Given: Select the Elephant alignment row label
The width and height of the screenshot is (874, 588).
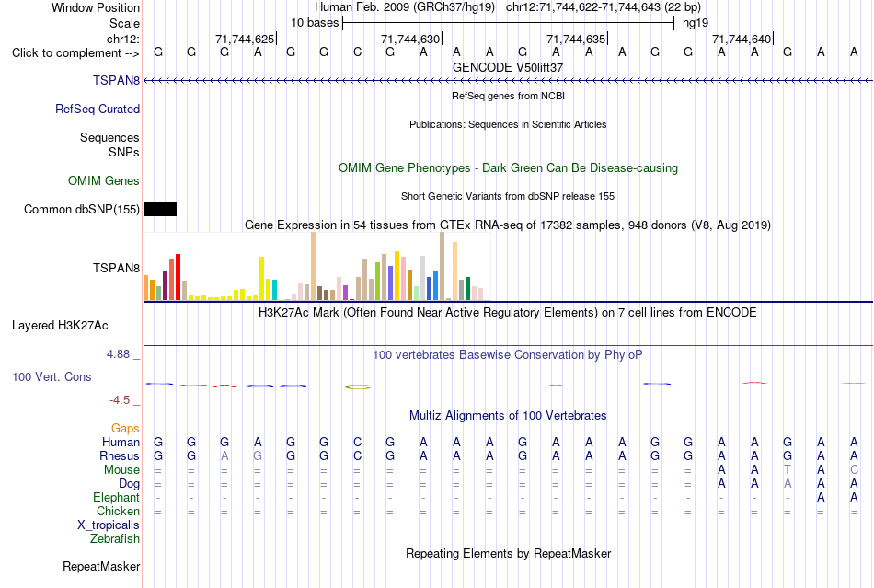Looking at the screenshot, I should coord(116,497).
